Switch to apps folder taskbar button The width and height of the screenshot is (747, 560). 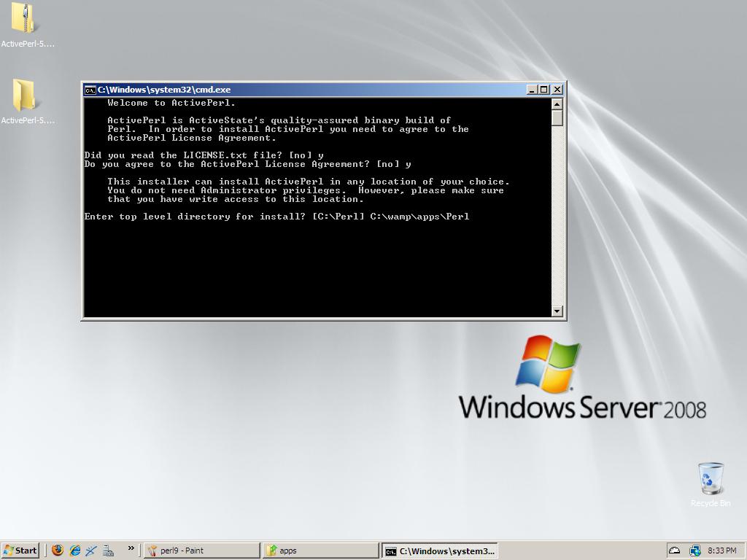[x=321, y=551]
